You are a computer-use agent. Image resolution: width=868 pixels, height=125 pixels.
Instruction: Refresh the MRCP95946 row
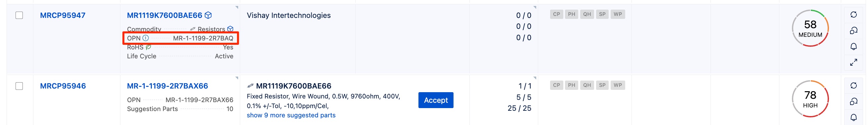pos(853,86)
